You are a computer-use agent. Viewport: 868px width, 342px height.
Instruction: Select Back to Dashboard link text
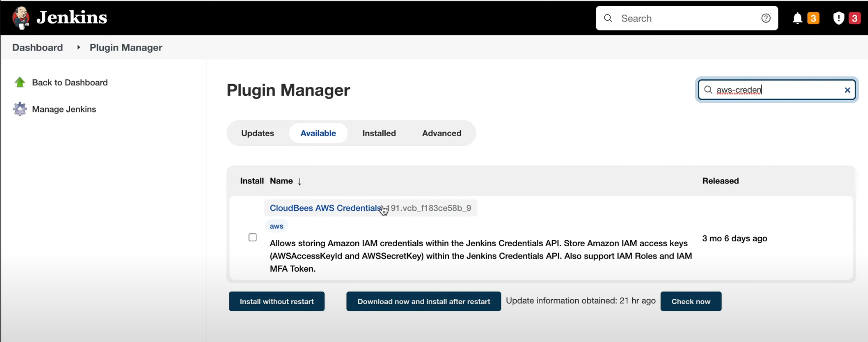point(70,83)
